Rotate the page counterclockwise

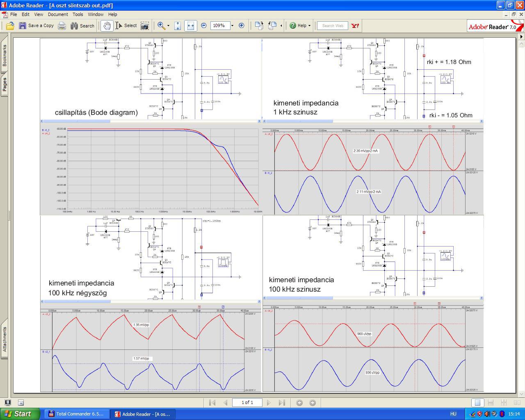(x=272, y=26)
